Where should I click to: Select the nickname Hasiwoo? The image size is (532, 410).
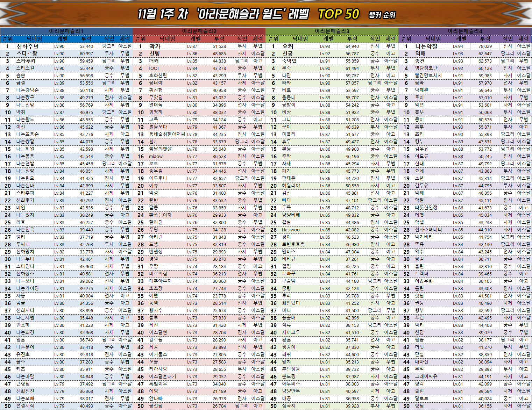point(291,230)
